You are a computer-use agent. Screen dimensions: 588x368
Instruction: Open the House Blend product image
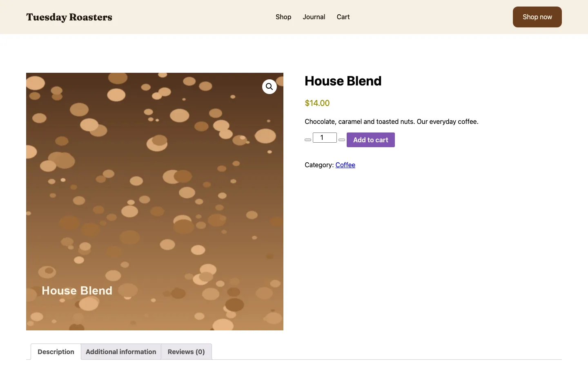click(x=155, y=202)
